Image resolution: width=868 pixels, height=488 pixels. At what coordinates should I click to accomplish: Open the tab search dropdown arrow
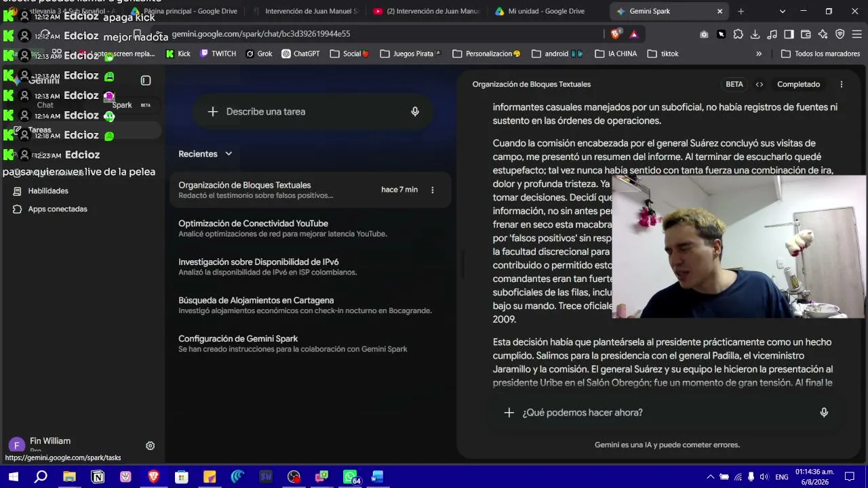783,12
